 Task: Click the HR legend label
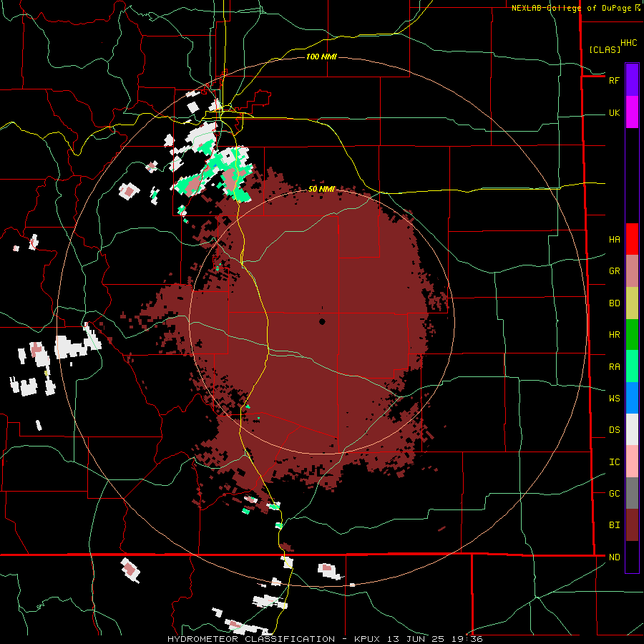[615, 335]
